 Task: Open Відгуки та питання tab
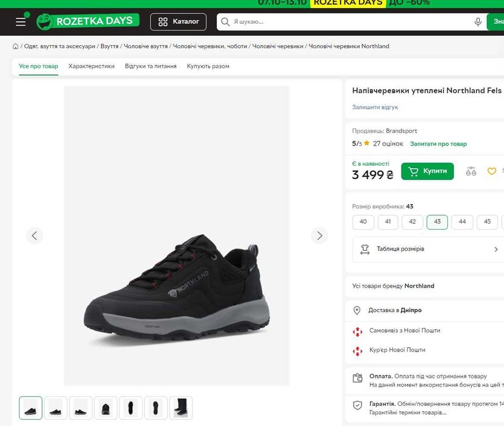point(151,66)
